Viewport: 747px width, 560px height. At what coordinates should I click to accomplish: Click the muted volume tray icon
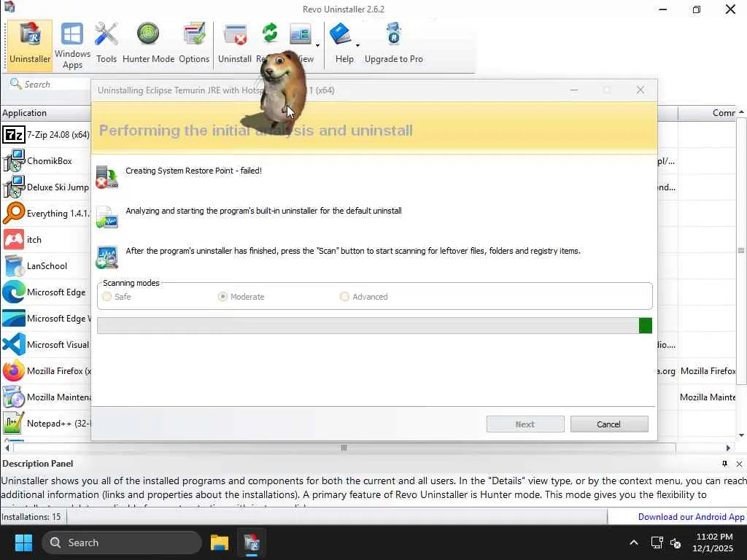point(676,542)
